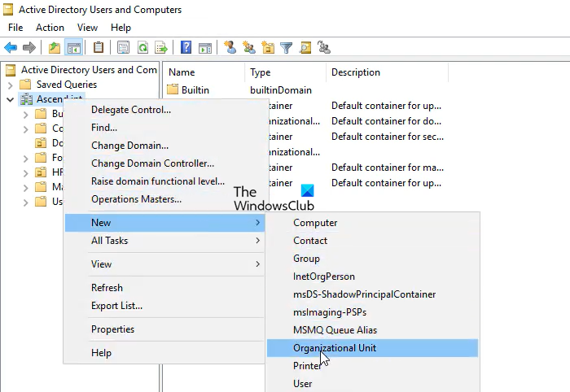The width and height of the screenshot is (570, 392).
Task: Choose Refresh in the context menu
Action: (164, 287)
